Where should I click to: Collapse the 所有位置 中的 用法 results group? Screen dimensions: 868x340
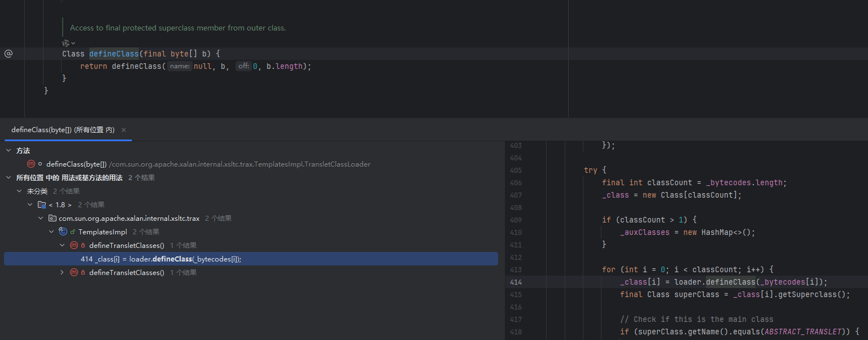coord(8,178)
